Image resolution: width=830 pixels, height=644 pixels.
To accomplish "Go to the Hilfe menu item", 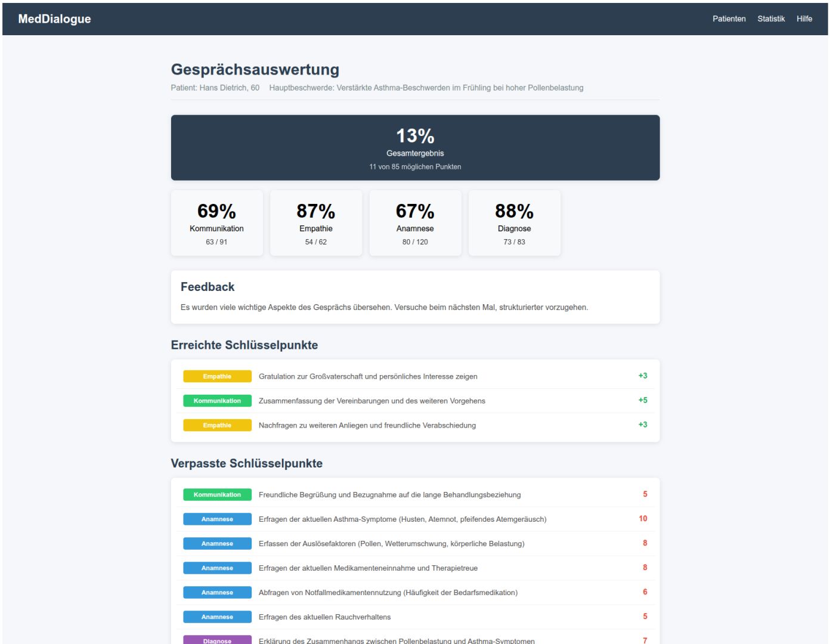I will point(804,18).
